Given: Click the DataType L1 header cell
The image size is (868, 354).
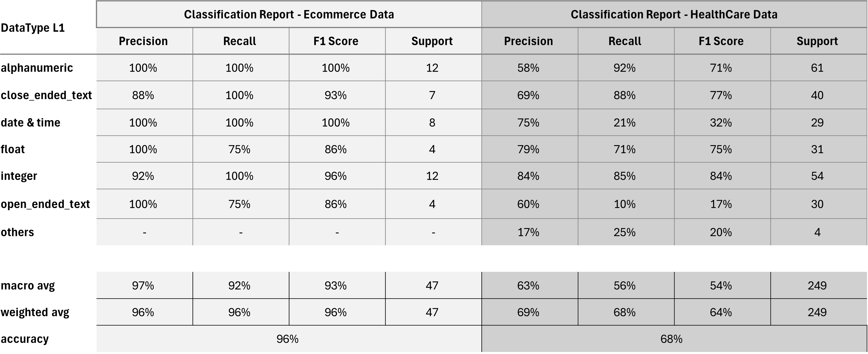Looking at the screenshot, I should pyautogui.click(x=33, y=28).
